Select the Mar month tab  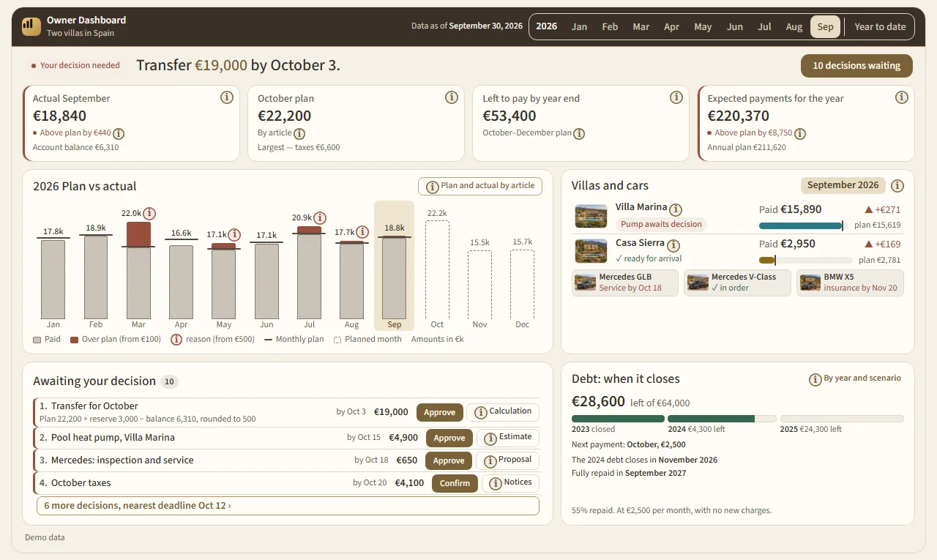(x=641, y=26)
